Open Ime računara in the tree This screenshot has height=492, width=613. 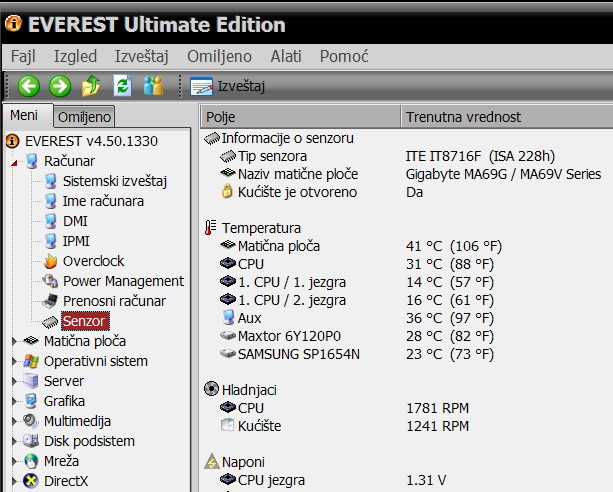point(103,201)
